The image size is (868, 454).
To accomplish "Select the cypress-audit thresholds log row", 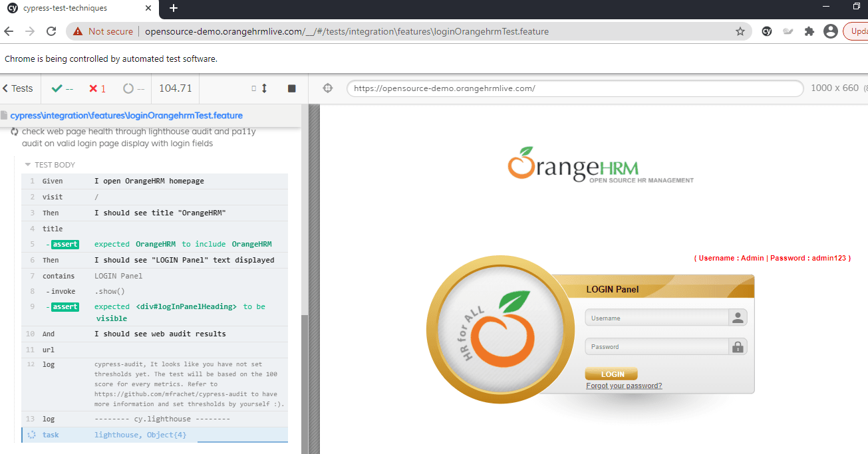I will (154, 384).
